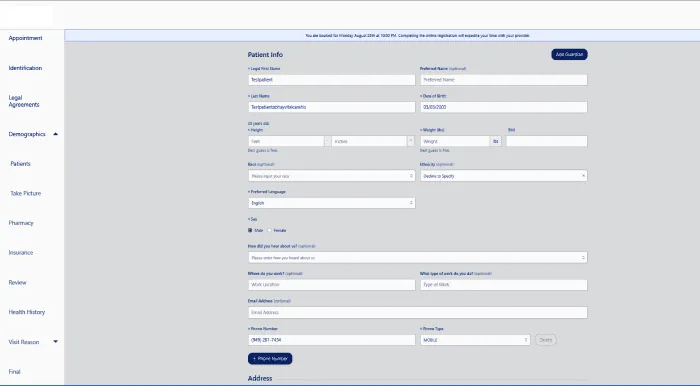Go to Pharmacy section

[x=21, y=223]
